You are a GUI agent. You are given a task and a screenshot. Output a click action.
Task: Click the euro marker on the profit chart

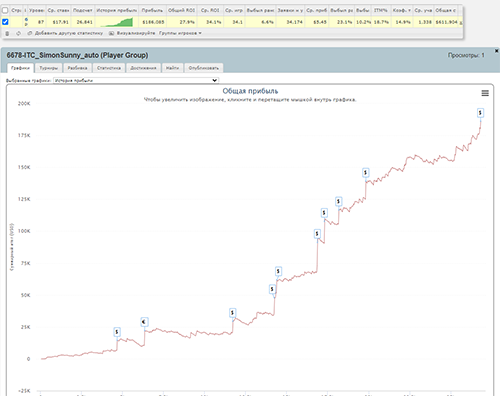(144, 322)
